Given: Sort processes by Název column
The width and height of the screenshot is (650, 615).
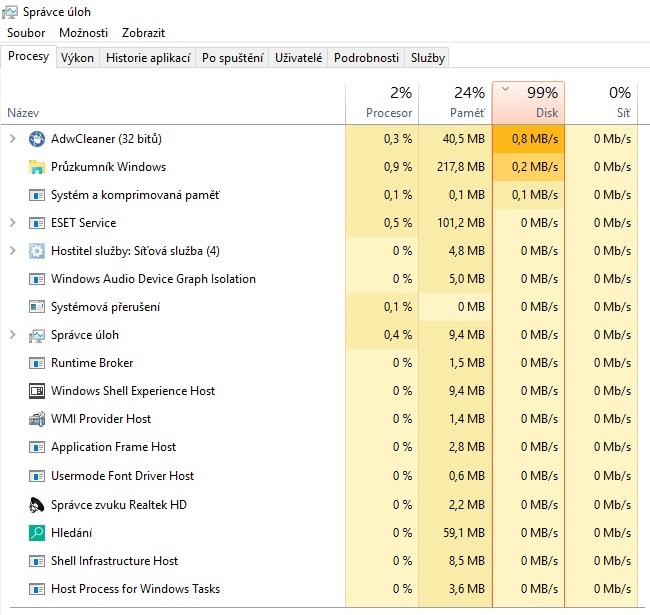Looking at the screenshot, I should (x=23, y=113).
